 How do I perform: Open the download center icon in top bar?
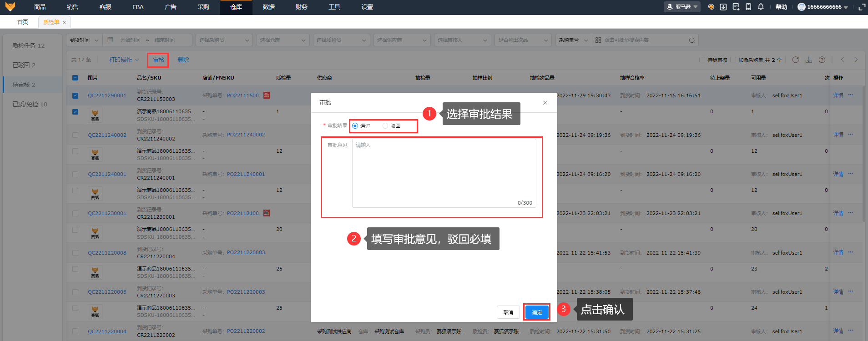click(723, 7)
